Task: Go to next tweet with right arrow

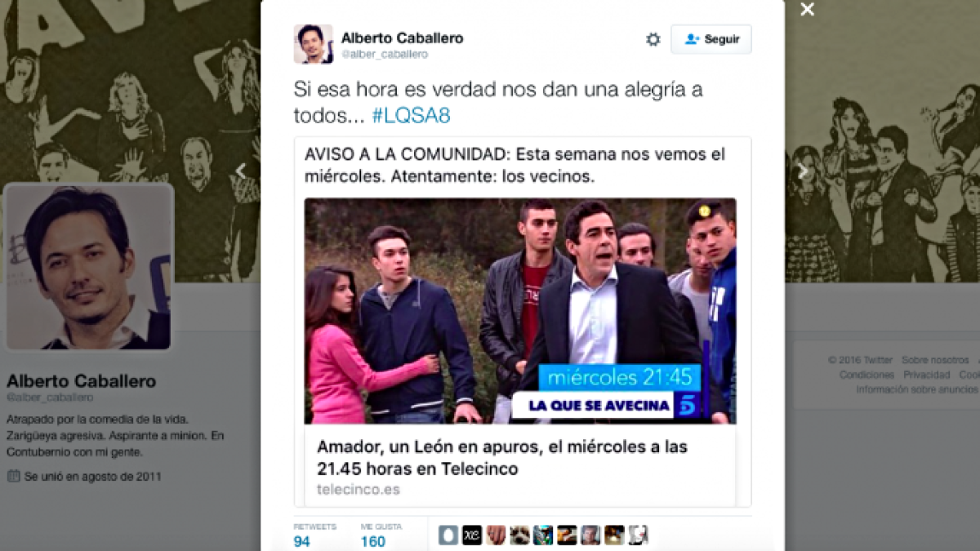Action: (x=803, y=171)
